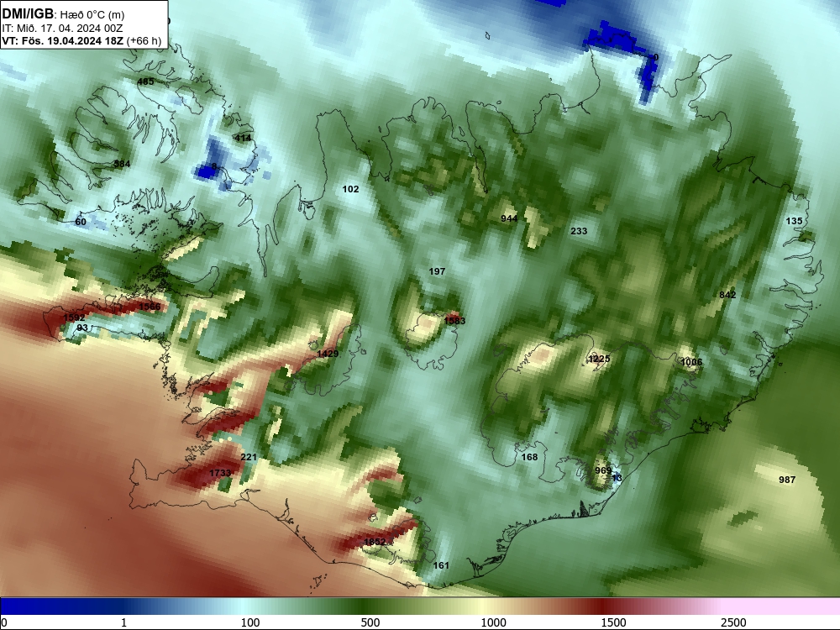Screen dimensions: 840x630
Task: Click the 1583 value label
Action: 454,321
